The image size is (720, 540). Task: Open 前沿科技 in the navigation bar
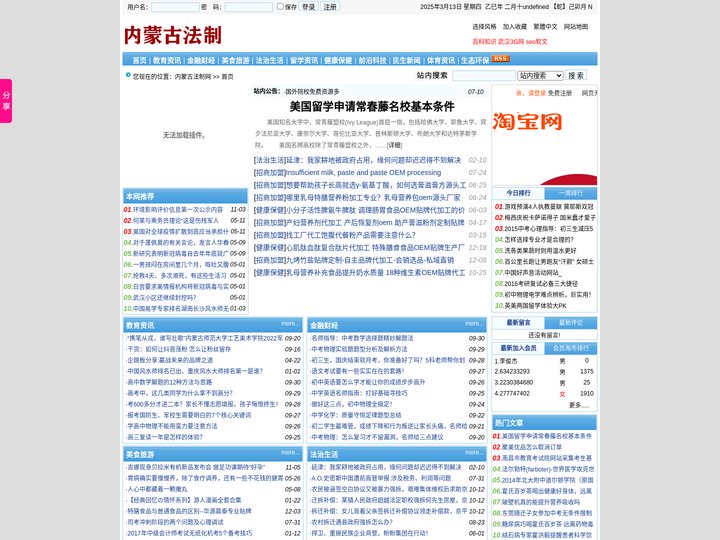click(372, 60)
